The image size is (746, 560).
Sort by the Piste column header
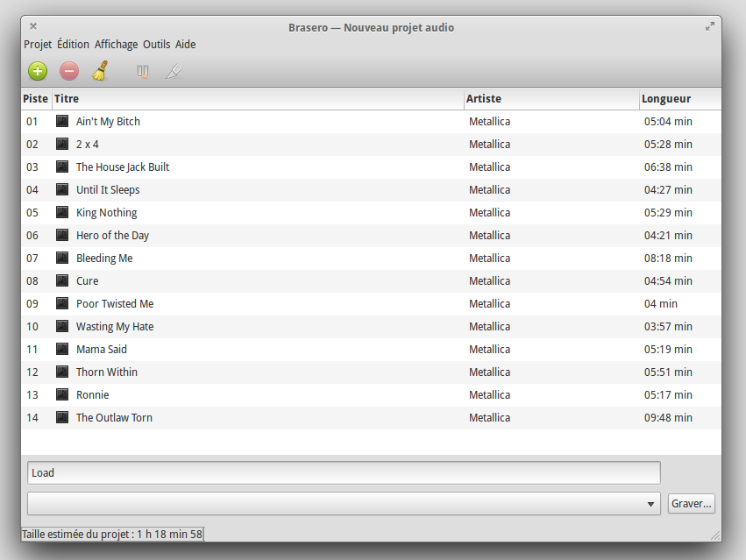[36, 98]
